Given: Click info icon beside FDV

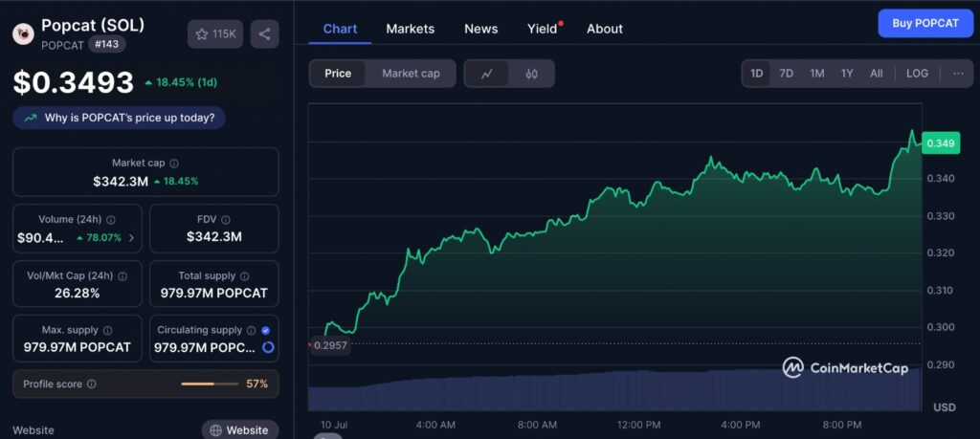Looking at the screenshot, I should click(x=226, y=220).
